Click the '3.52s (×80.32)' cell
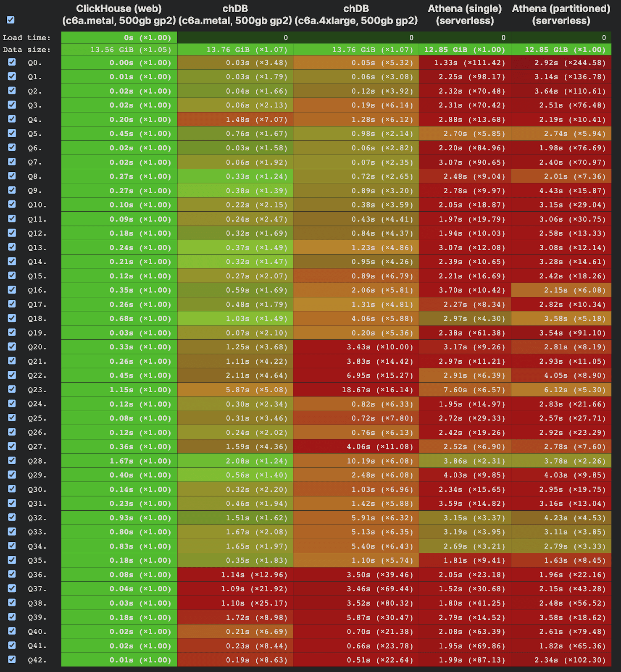The width and height of the screenshot is (621, 672). click(356, 603)
